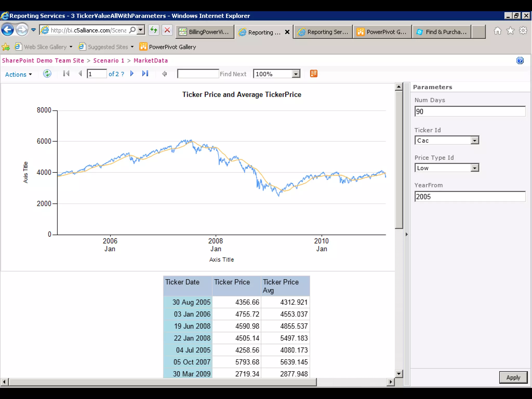Collapse the Parameters pane arrow
The width and height of the screenshot is (532, 399).
407,234
